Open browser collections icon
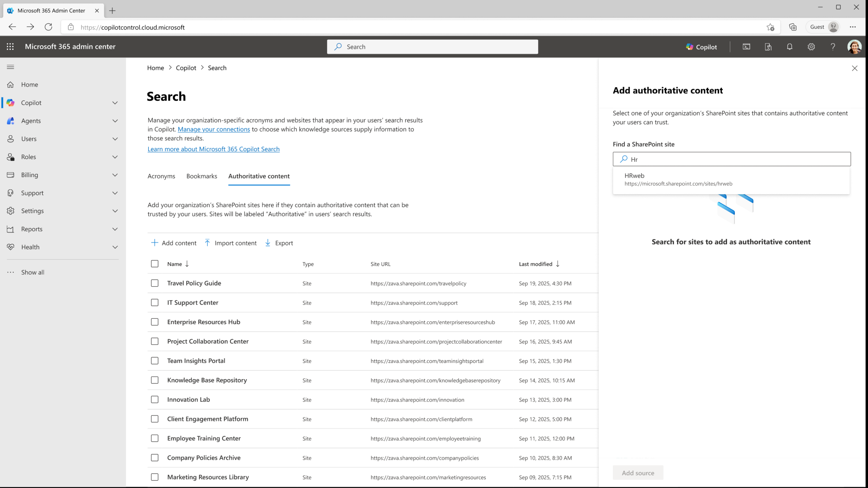 pyautogui.click(x=793, y=27)
